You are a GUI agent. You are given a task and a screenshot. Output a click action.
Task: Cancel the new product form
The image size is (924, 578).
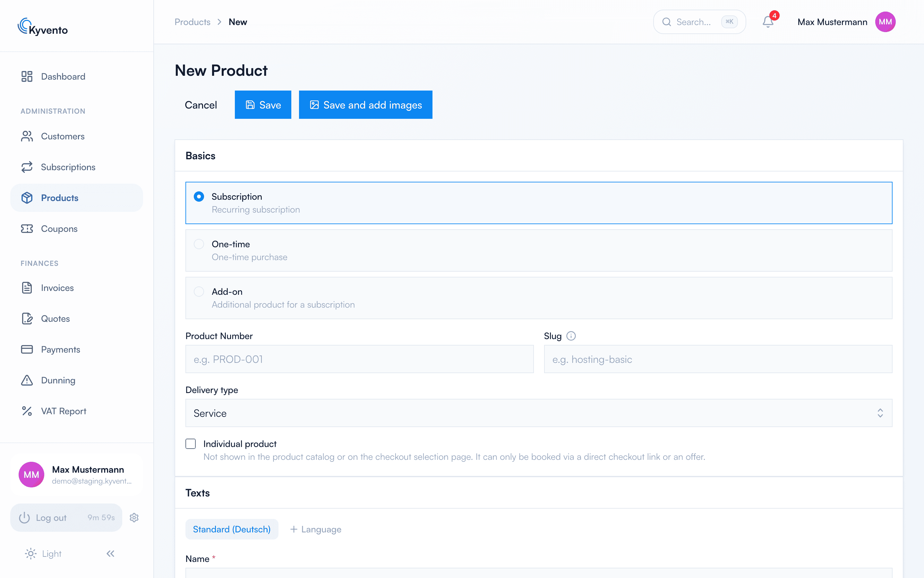click(x=201, y=105)
